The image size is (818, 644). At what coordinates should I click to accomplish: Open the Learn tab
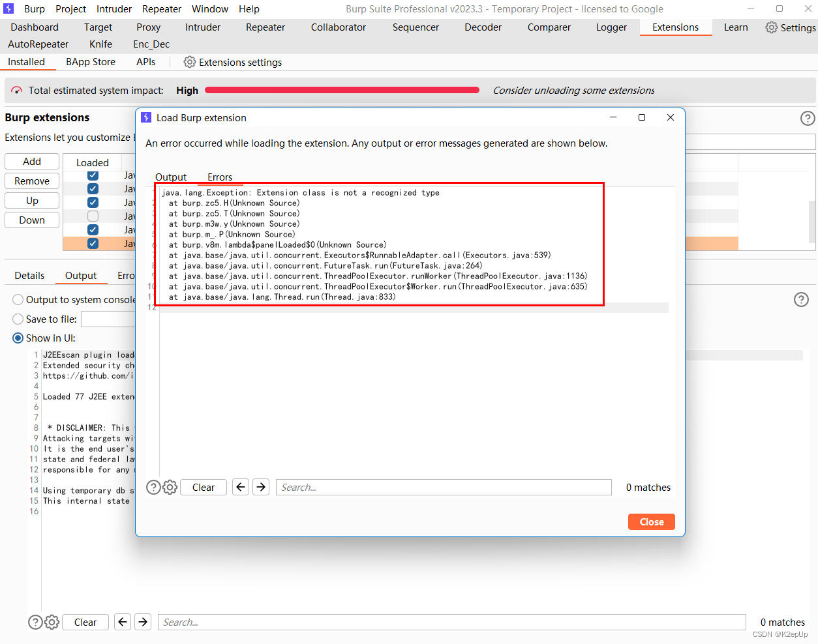pos(736,27)
